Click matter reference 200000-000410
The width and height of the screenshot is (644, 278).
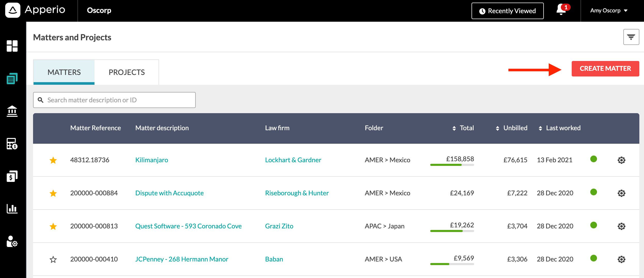point(94,259)
